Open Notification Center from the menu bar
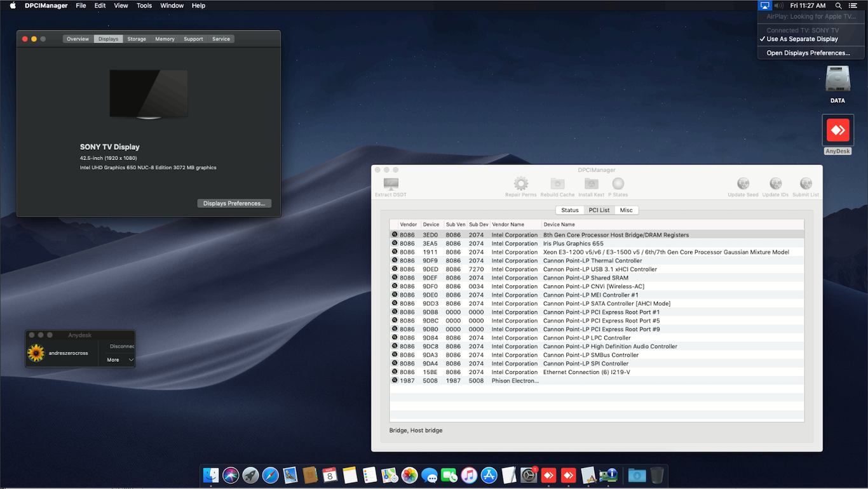The width and height of the screenshot is (868, 489). 853,5
